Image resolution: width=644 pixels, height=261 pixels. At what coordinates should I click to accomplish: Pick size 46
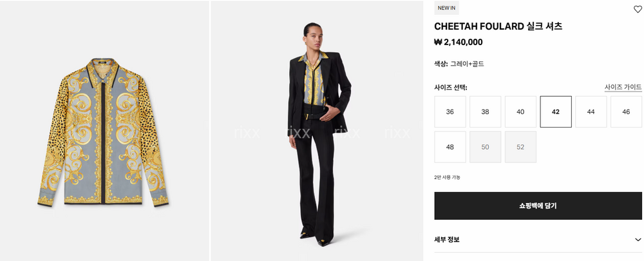626,111
